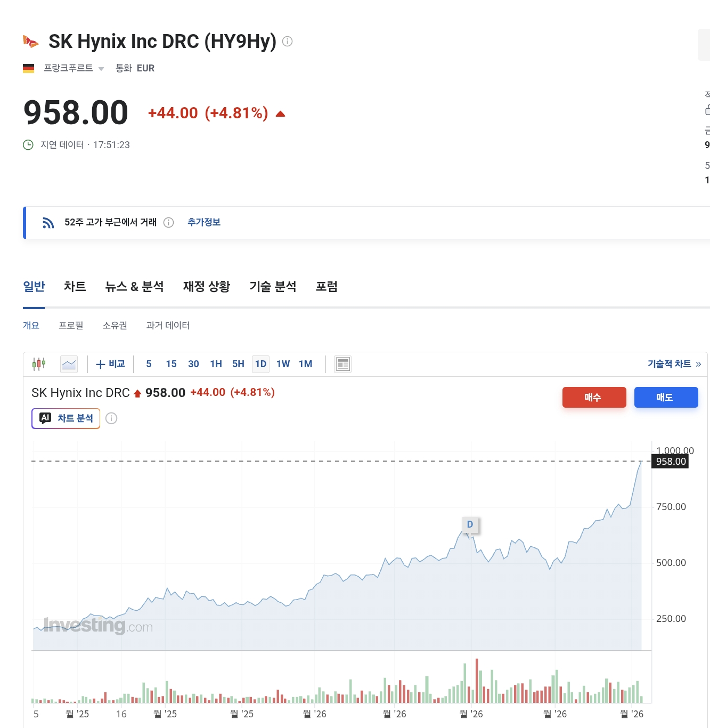Set chart interval to 15 minutes
Screen dimensions: 710x728
pos(171,364)
